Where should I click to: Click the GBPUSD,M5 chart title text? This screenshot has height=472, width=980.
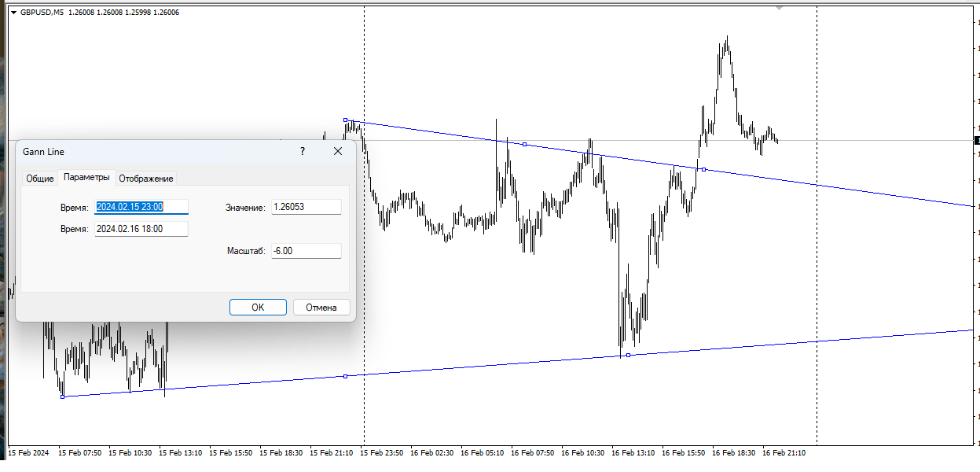(x=42, y=12)
